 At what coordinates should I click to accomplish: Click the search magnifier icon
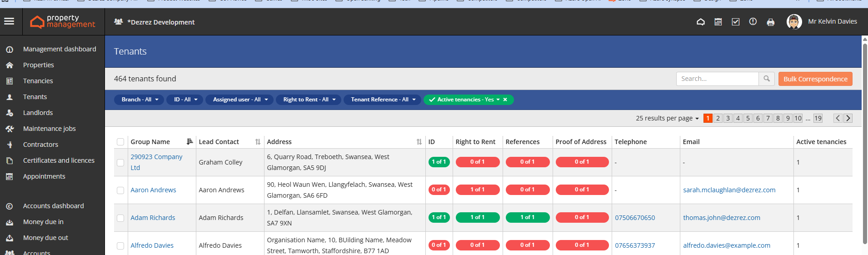coord(767,79)
